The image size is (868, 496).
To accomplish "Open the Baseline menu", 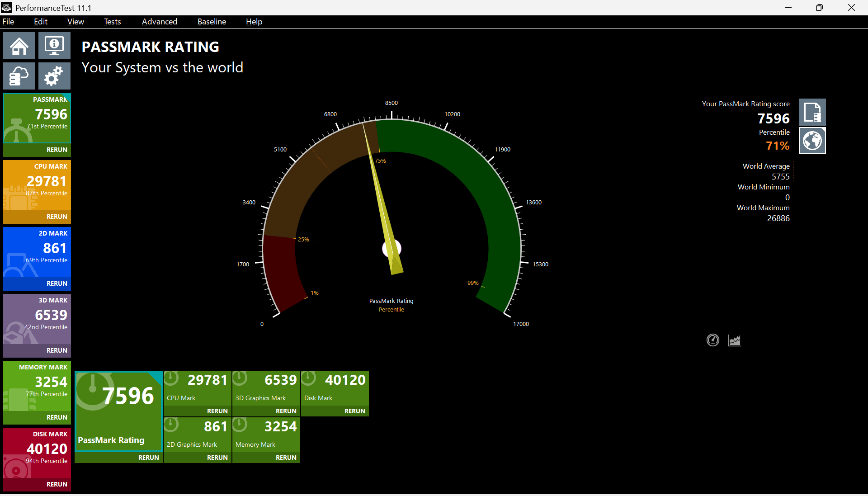I will click(x=212, y=22).
